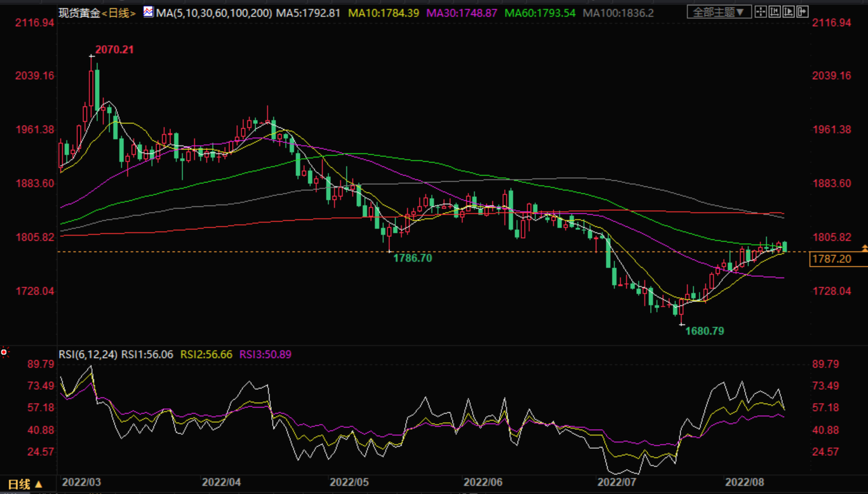Open the 全部主题 dropdown

[719, 12]
